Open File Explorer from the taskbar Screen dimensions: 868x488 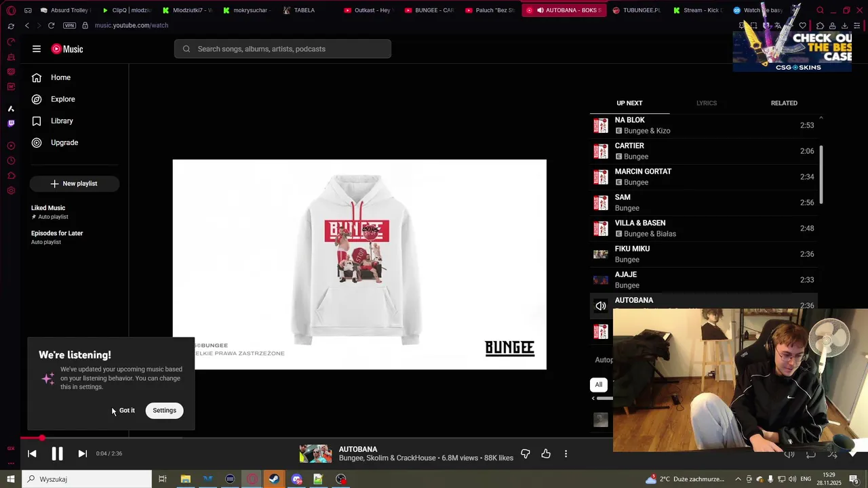point(185,479)
